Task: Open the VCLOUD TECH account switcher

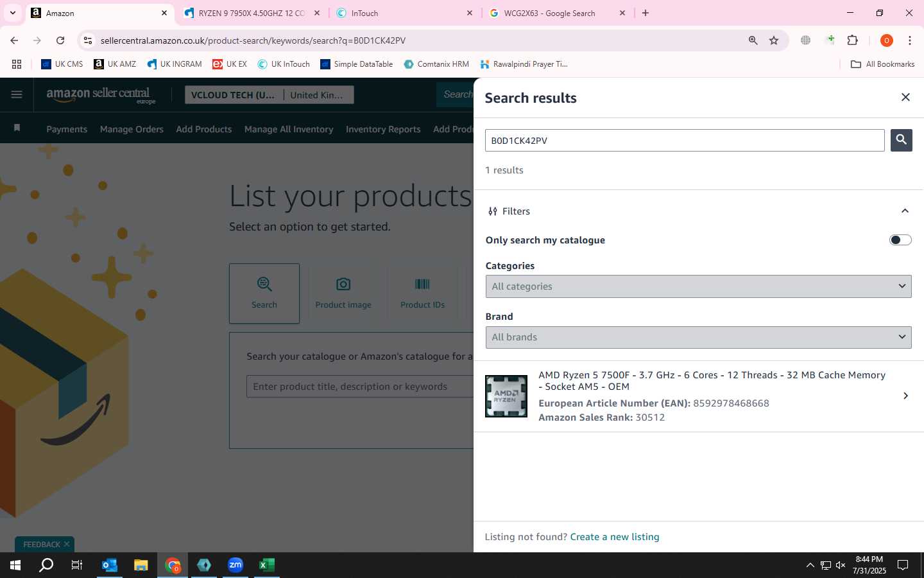Action: click(233, 95)
